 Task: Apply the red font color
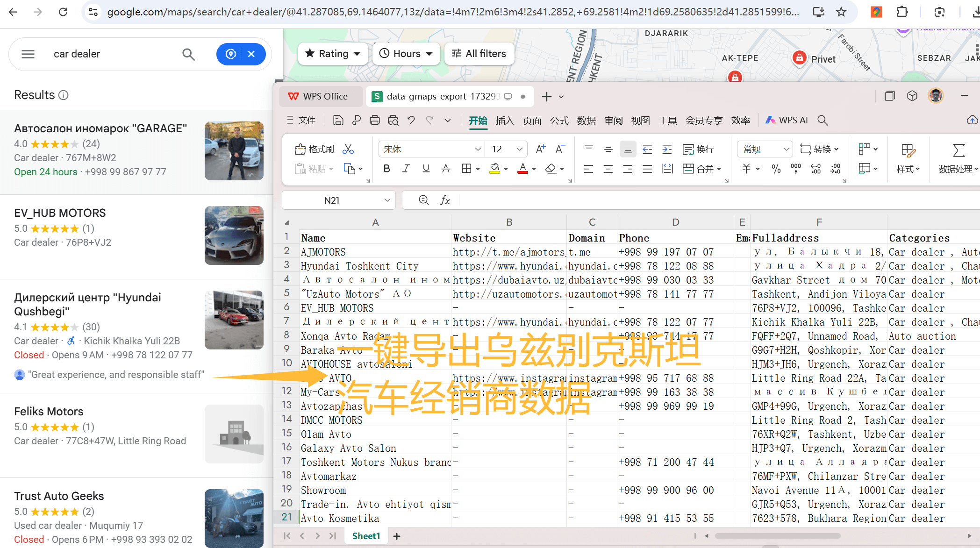pyautogui.click(x=522, y=169)
